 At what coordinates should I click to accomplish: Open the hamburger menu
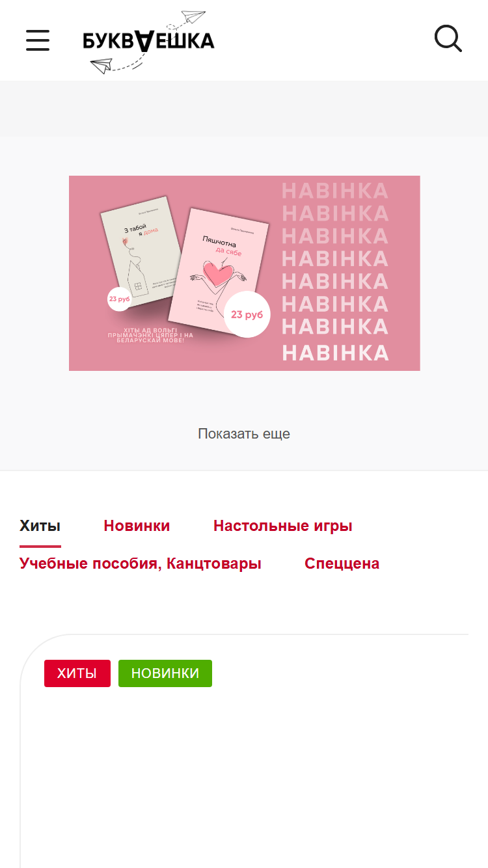(x=38, y=40)
